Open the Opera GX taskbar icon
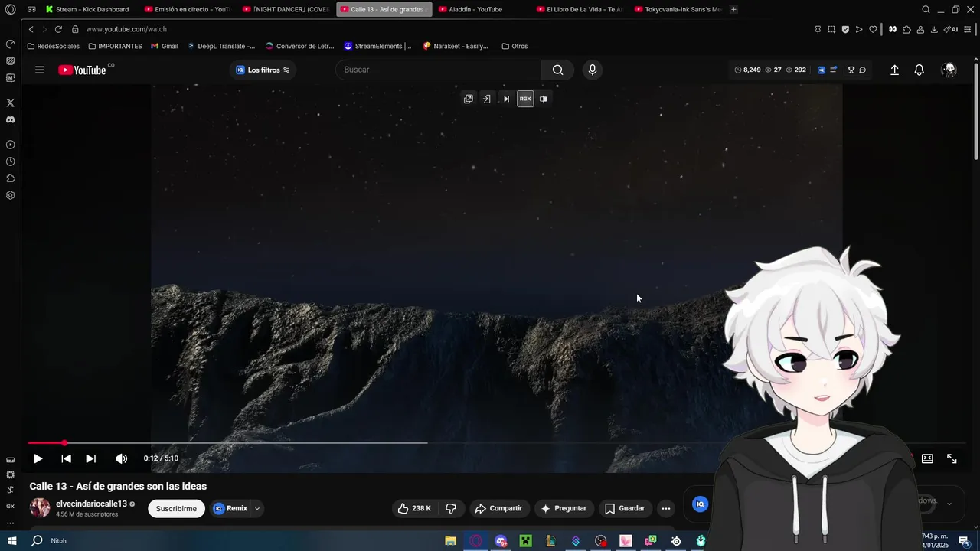 point(475,541)
